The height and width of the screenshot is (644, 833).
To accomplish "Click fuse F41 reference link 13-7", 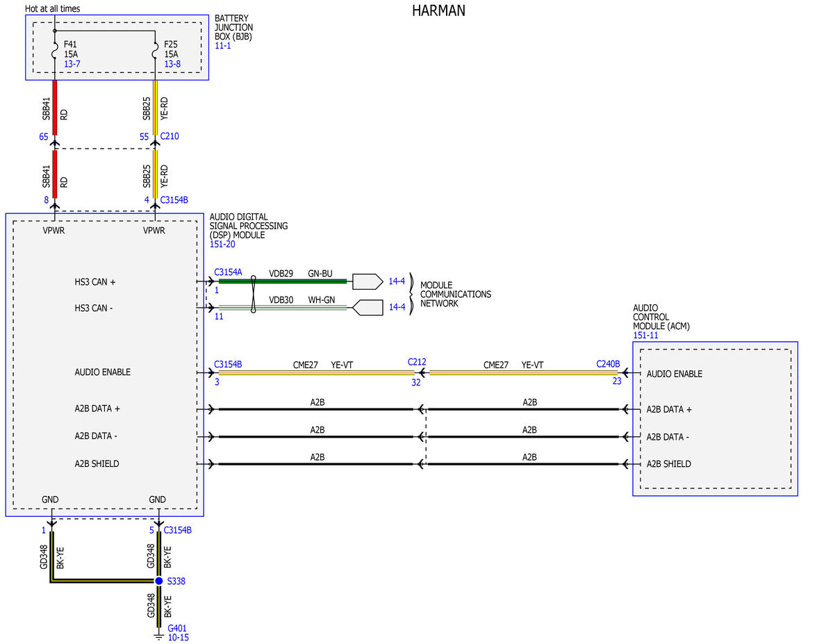I will pos(72,64).
